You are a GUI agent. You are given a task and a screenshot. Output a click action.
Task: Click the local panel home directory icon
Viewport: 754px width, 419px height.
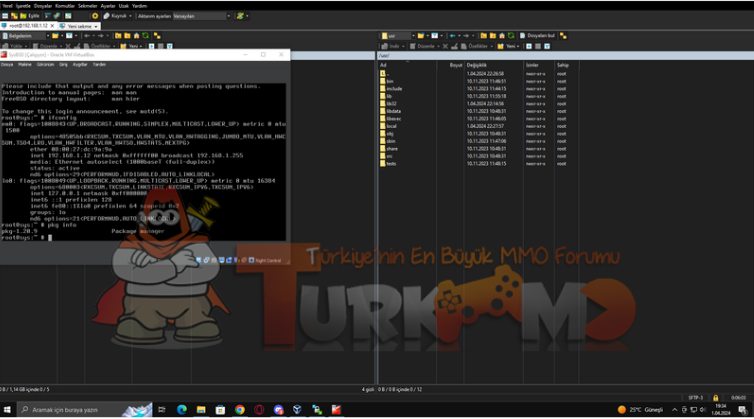(x=137, y=36)
